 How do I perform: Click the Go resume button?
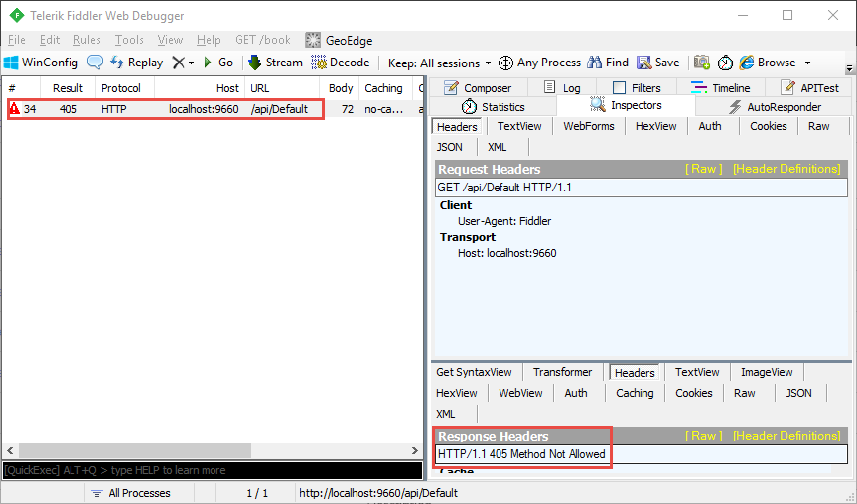(x=218, y=63)
